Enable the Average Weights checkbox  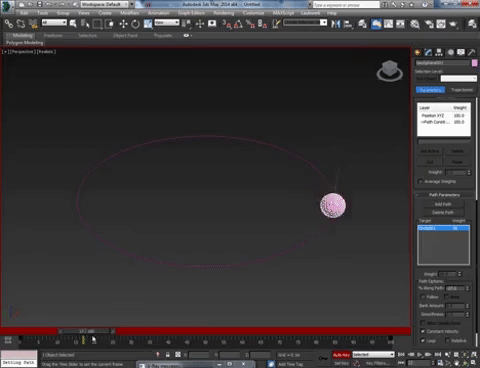tap(420, 181)
